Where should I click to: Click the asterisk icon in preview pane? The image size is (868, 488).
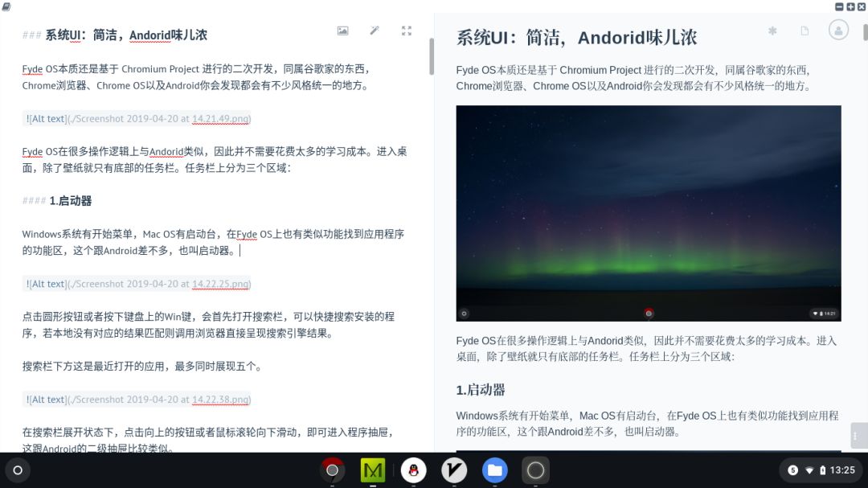pos(772,31)
